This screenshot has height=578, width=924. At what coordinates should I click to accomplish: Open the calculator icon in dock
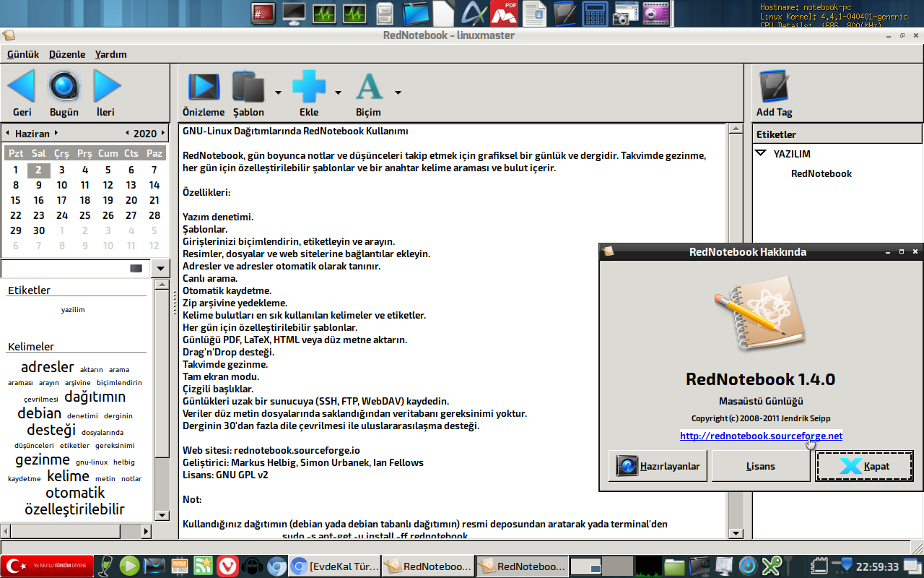(x=595, y=13)
